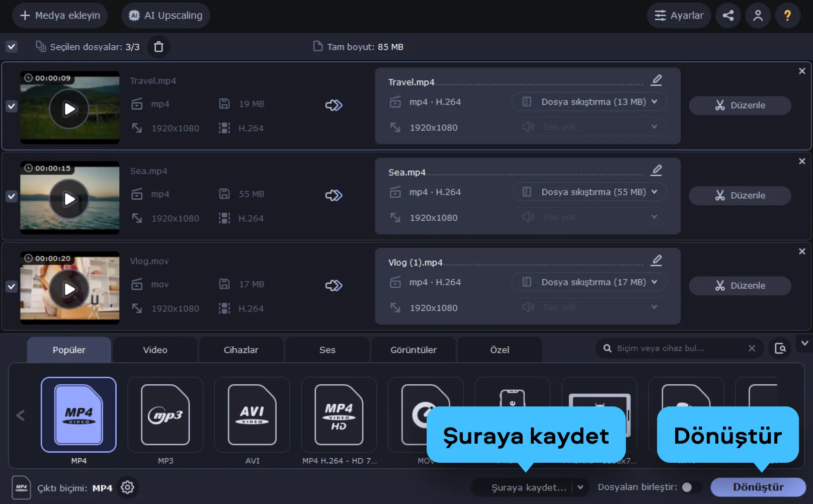The width and height of the screenshot is (813, 504).
Task: Switch to the Popüler tab
Action: point(69,350)
